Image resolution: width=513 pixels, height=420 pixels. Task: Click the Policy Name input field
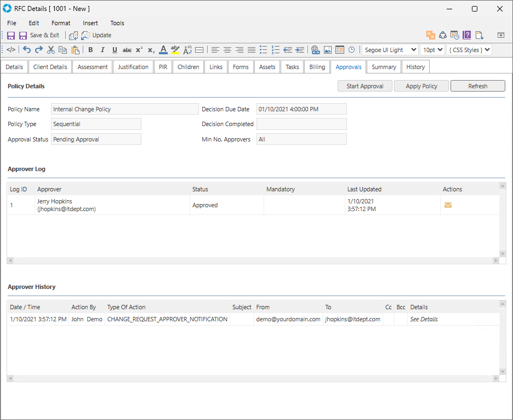[124, 109]
